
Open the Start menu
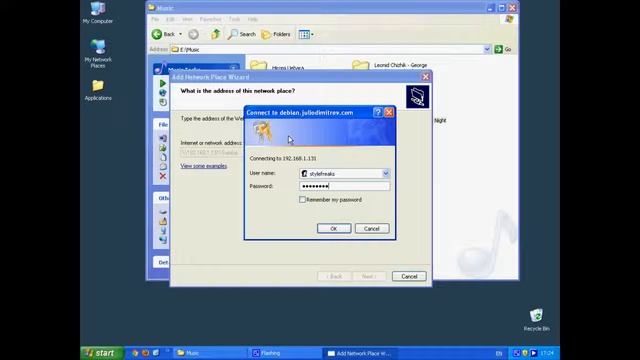[102, 353]
